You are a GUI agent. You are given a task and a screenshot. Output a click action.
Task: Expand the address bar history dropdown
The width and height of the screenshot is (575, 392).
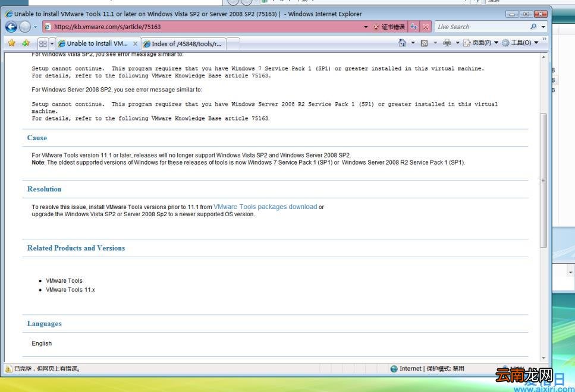[x=366, y=27]
